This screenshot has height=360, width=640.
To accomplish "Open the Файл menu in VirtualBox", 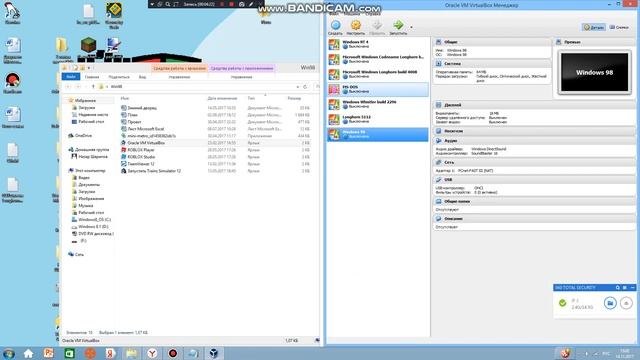I will tap(333, 14).
